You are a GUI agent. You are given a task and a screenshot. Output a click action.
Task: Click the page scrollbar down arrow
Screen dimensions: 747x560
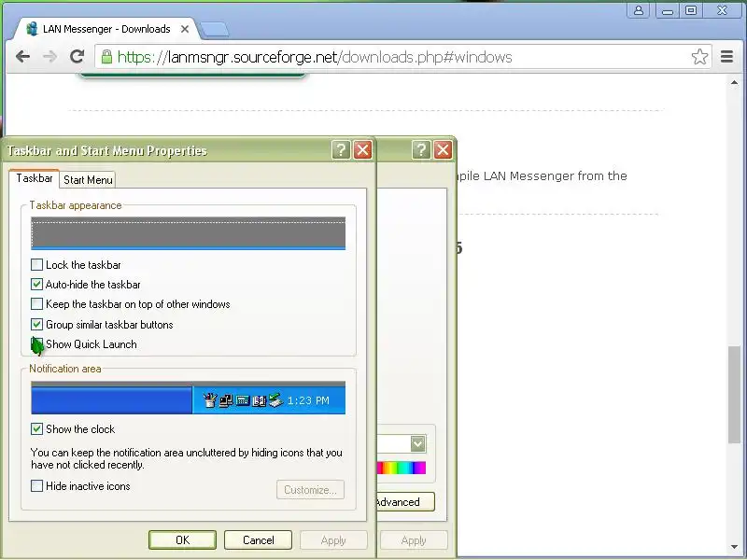tap(734, 547)
